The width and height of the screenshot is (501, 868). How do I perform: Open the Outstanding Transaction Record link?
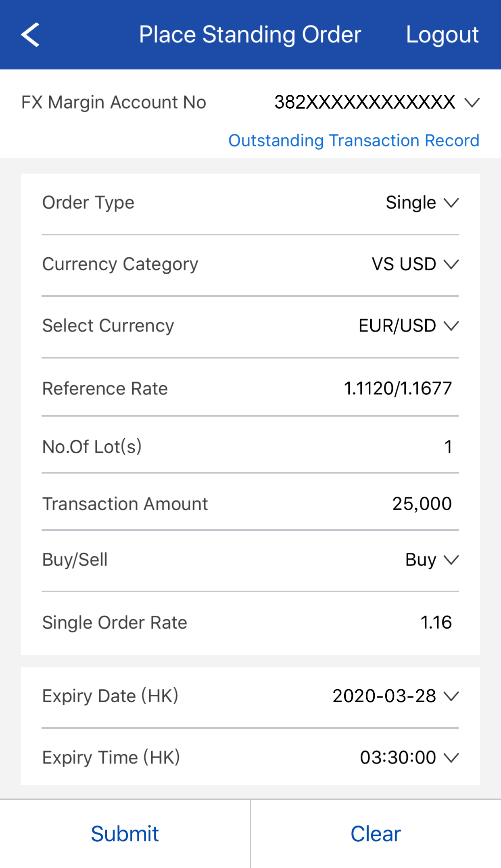[354, 140]
